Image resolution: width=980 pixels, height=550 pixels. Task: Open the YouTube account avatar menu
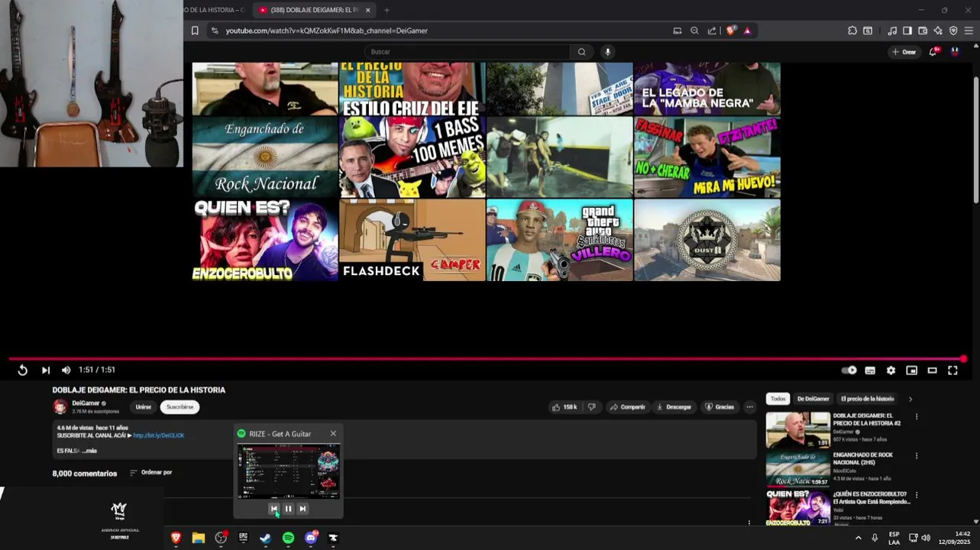coord(955,51)
